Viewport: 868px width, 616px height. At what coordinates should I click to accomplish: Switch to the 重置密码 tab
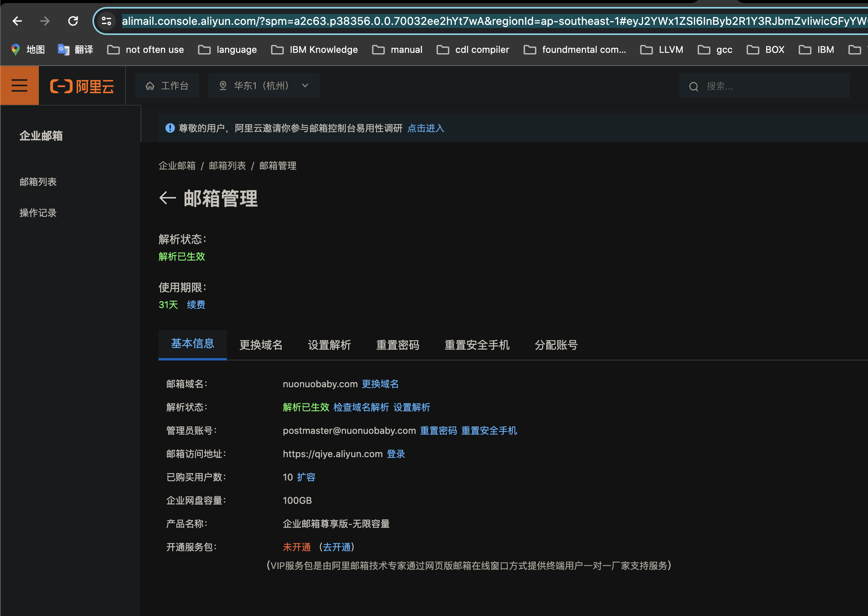pos(398,345)
